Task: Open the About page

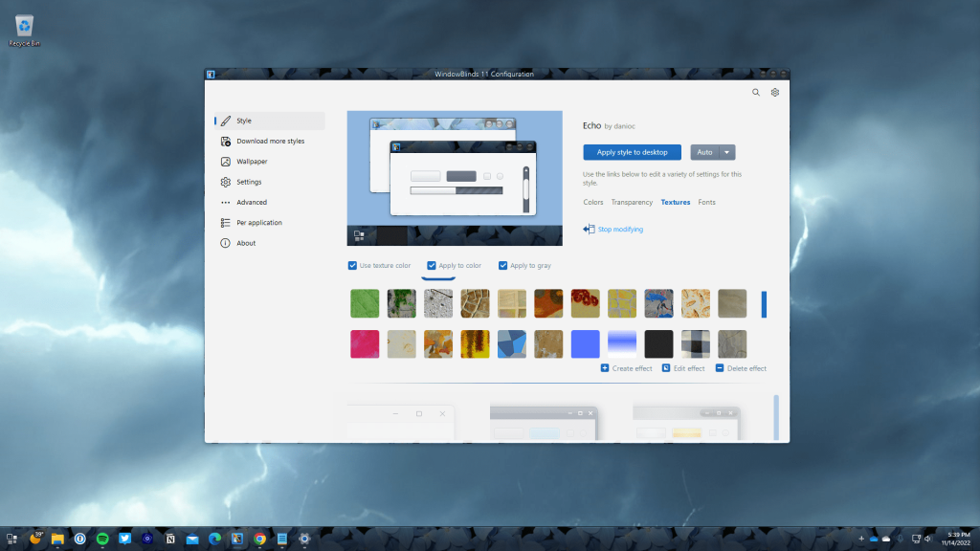Action: click(246, 243)
